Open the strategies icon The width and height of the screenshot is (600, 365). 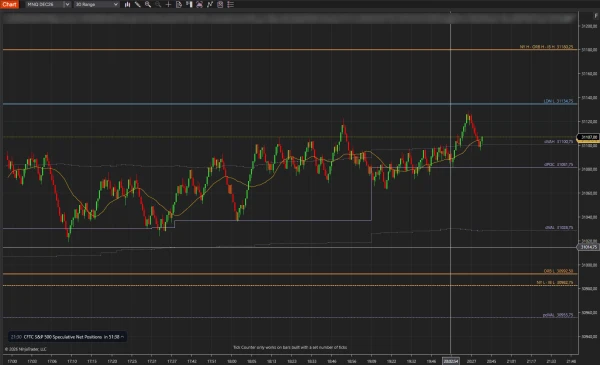(x=220, y=5)
